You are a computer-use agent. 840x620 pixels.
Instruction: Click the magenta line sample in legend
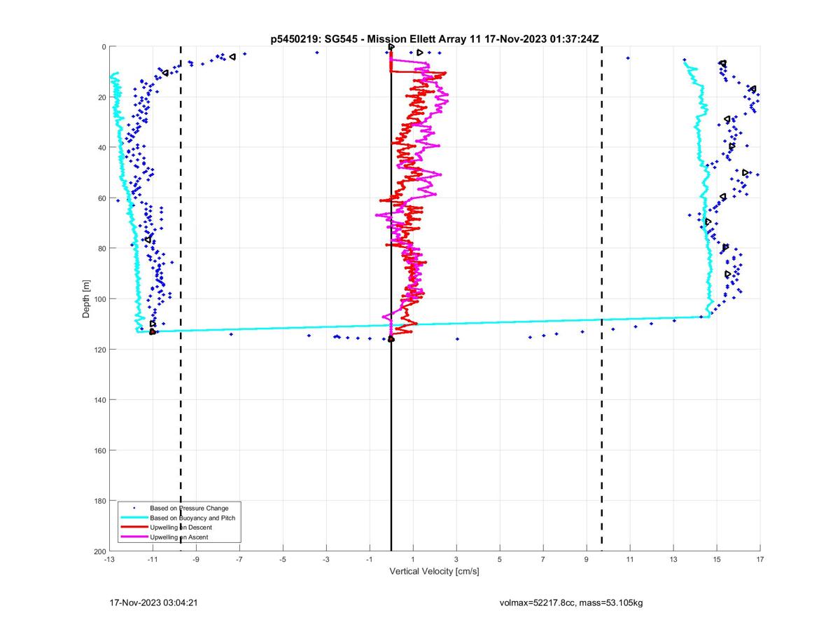click(134, 537)
